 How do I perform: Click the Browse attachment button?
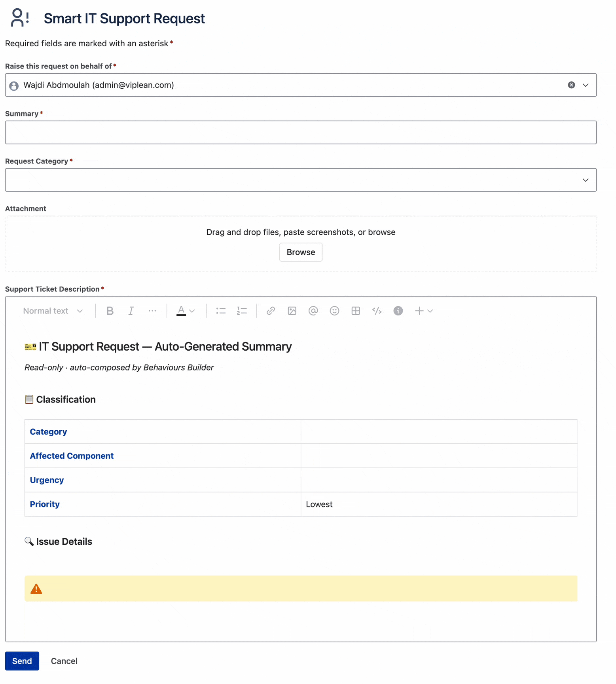(301, 252)
